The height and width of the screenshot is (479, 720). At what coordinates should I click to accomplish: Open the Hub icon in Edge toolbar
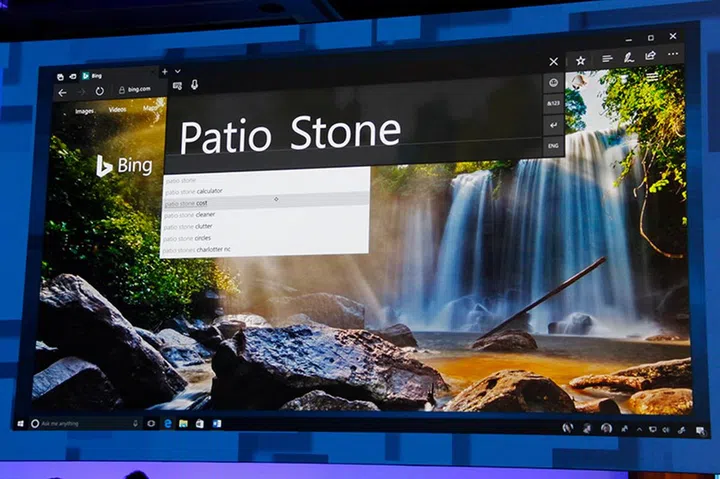click(607, 59)
